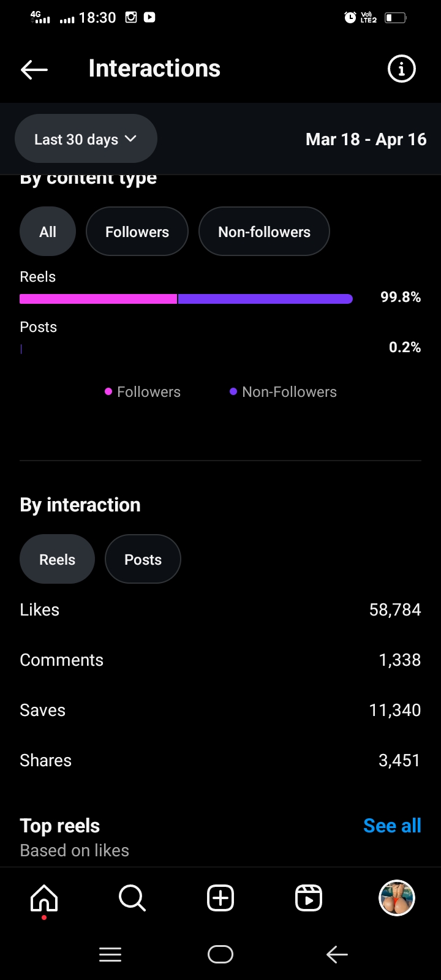Tap the create new post plus icon
The image size is (441, 980).
pos(221,899)
